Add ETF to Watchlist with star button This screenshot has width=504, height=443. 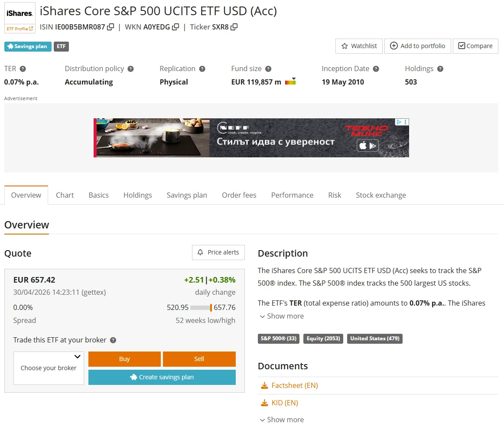tap(359, 46)
